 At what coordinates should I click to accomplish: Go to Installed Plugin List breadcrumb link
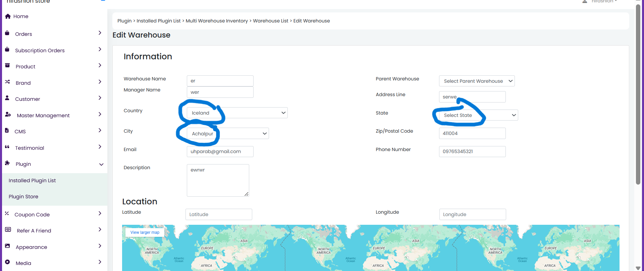[x=159, y=21]
